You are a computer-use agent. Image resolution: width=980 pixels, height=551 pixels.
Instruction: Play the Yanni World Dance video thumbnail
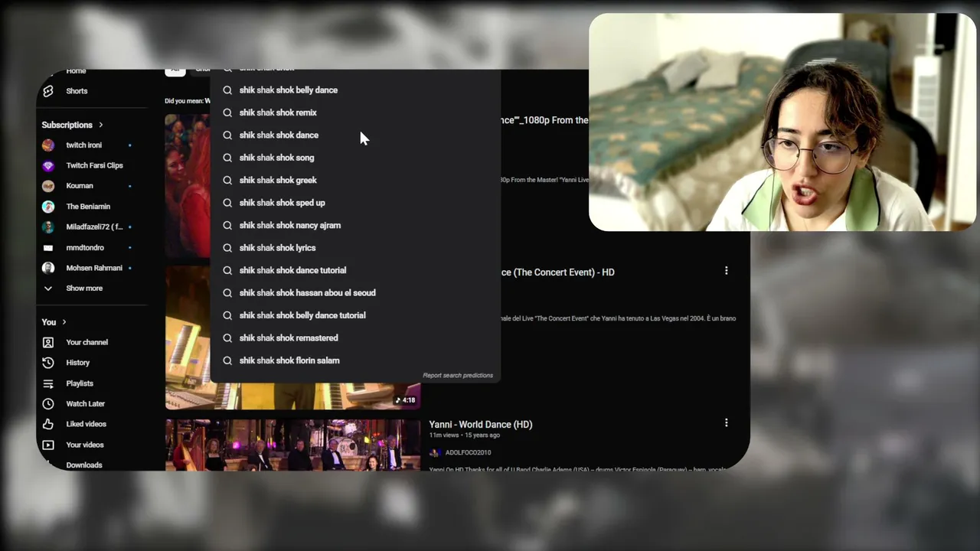click(x=292, y=445)
